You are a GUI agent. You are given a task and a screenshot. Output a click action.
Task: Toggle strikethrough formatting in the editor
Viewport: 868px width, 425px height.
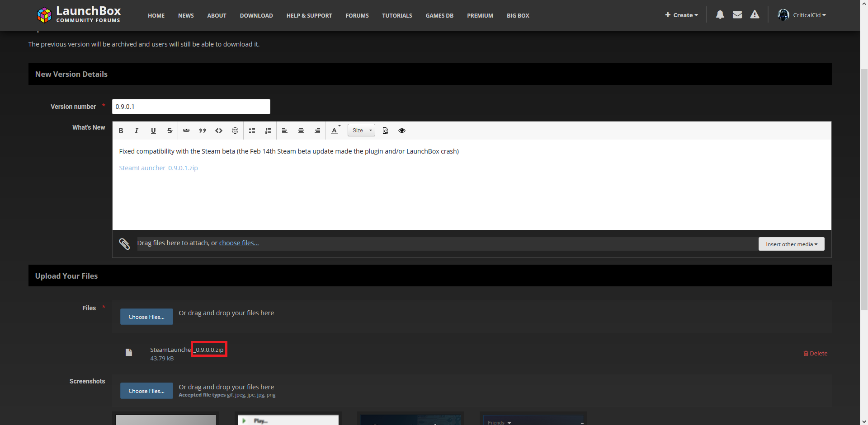(x=170, y=131)
